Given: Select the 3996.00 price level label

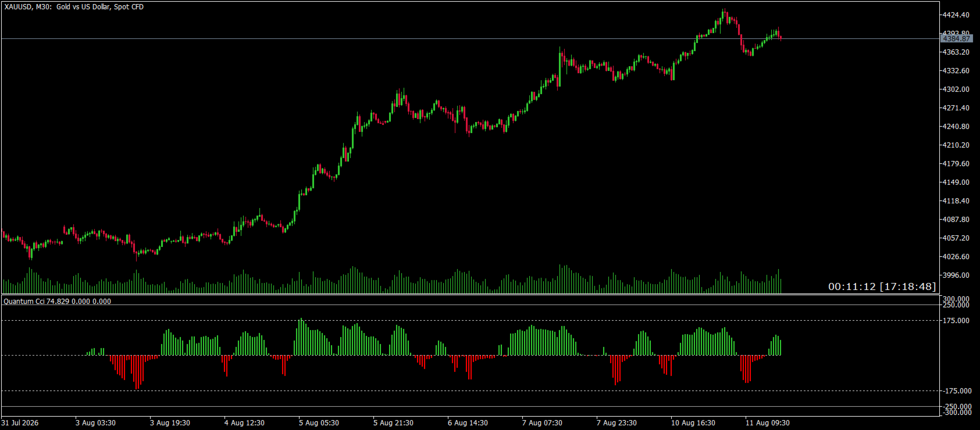Looking at the screenshot, I should click(956, 275).
